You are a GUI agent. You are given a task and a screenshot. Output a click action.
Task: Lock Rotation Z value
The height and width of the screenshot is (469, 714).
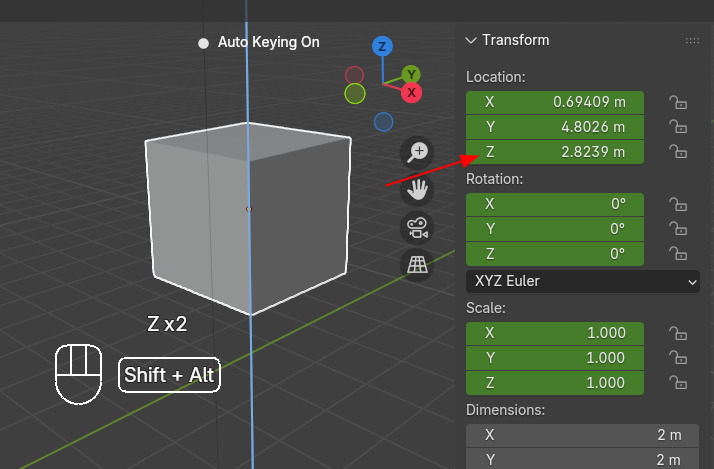(678, 253)
